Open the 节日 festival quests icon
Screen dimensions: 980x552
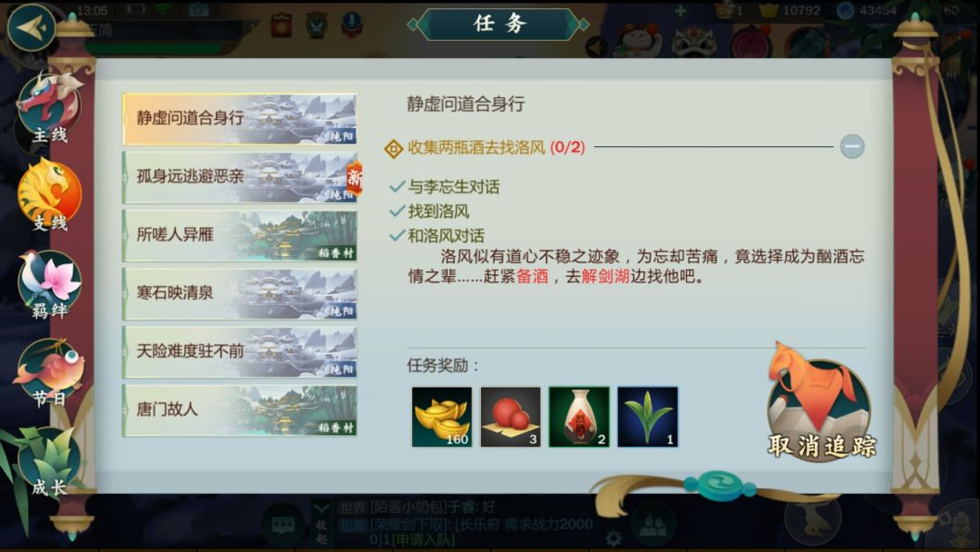point(50,372)
